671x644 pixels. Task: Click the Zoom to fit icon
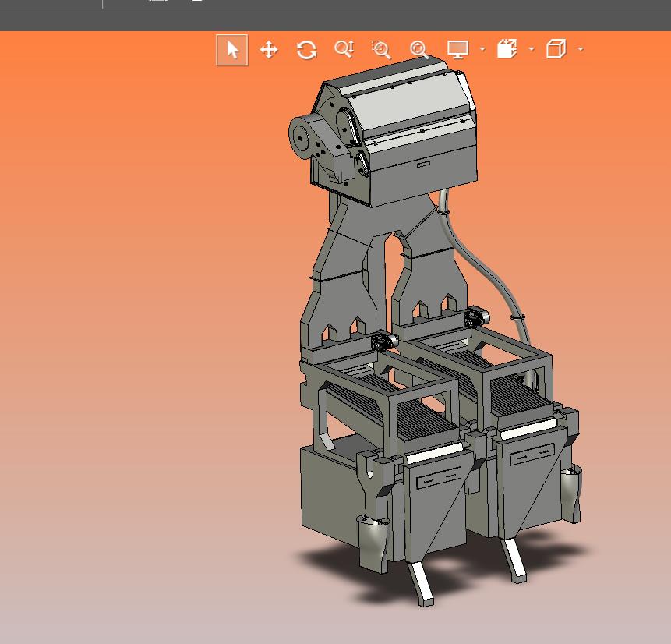point(419,50)
